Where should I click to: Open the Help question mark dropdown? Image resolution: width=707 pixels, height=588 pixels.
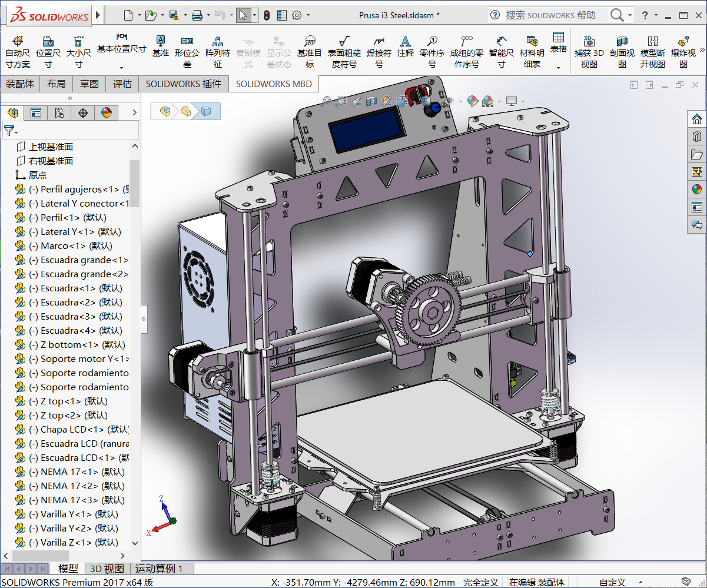coord(656,15)
